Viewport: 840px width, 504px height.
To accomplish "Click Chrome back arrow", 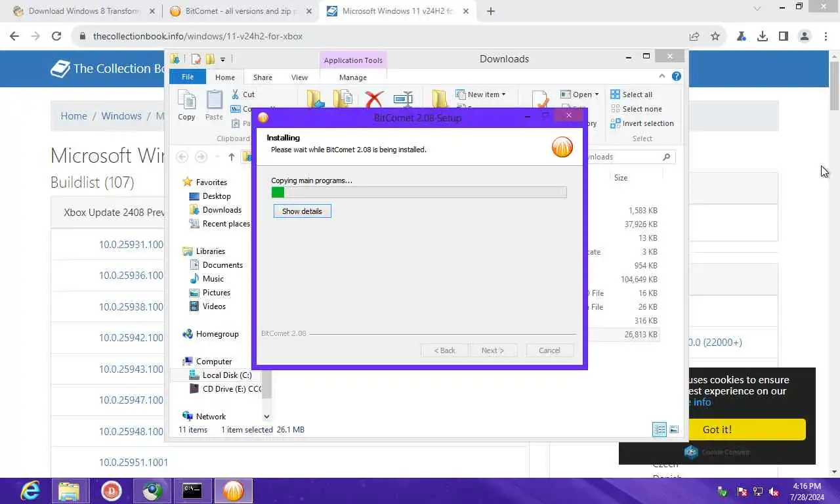I will coord(14,37).
